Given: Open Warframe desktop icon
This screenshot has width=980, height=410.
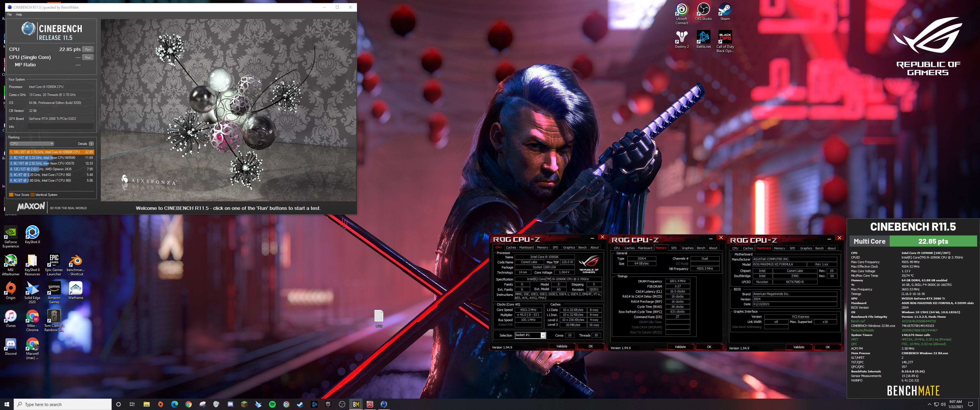Looking at the screenshot, I should [75, 291].
